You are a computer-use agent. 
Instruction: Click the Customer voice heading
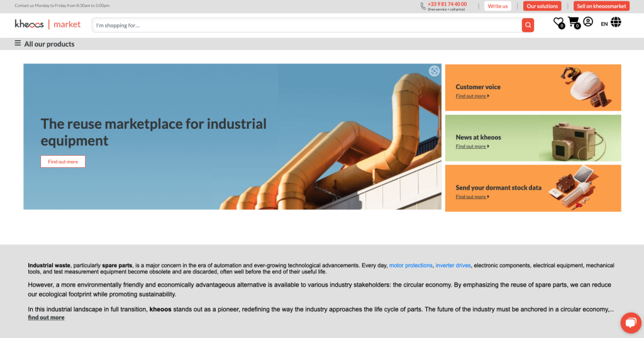(x=478, y=87)
